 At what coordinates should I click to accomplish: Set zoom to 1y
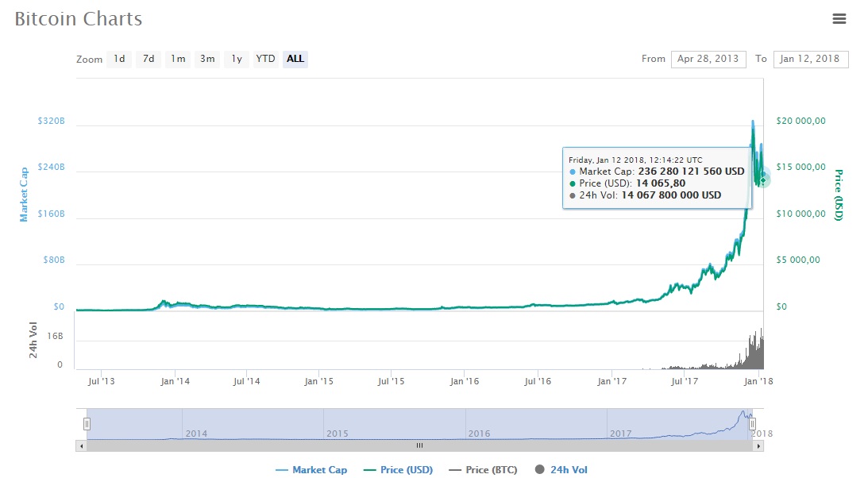click(x=237, y=59)
